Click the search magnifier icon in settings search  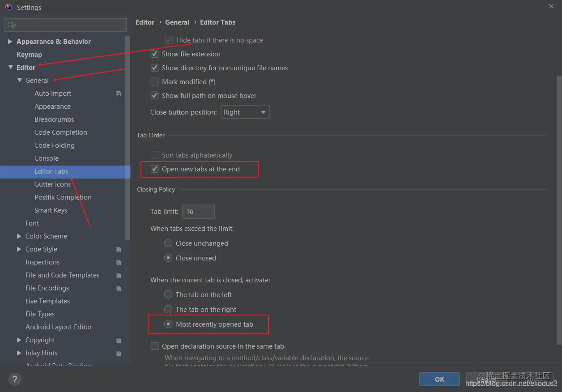coord(12,25)
